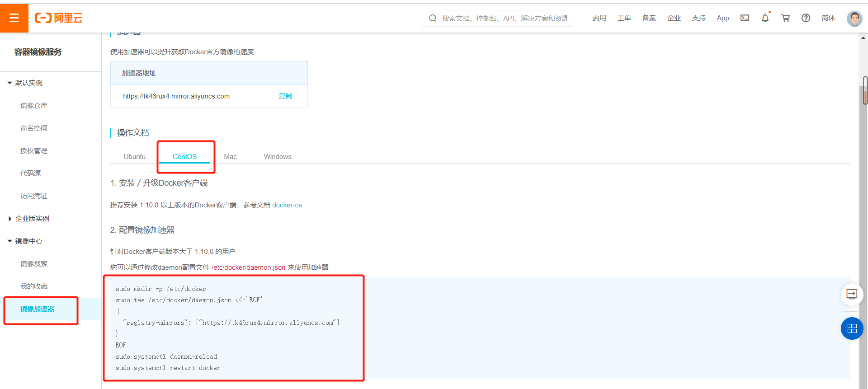Open the App top menu
This screenshot has width=868, height=389.
723,18
